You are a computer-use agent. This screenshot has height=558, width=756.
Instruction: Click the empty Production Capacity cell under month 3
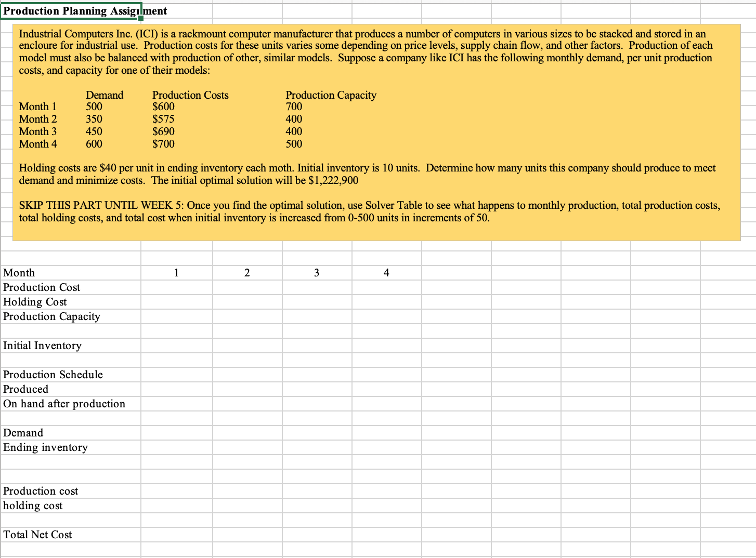[x=317, y=316]
